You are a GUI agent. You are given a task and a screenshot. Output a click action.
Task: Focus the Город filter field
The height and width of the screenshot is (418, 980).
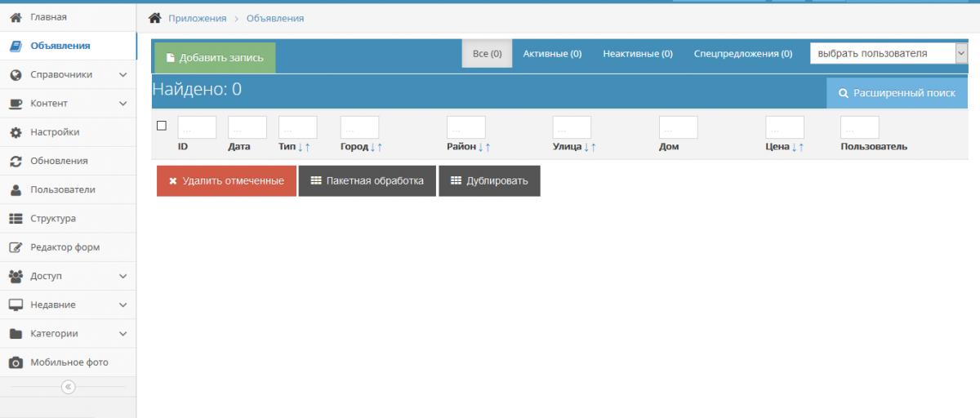pyautogui.click(x=360, y=127)
